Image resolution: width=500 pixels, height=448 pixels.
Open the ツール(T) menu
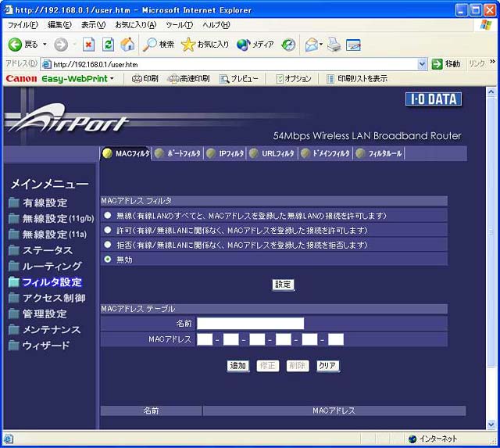180,25
